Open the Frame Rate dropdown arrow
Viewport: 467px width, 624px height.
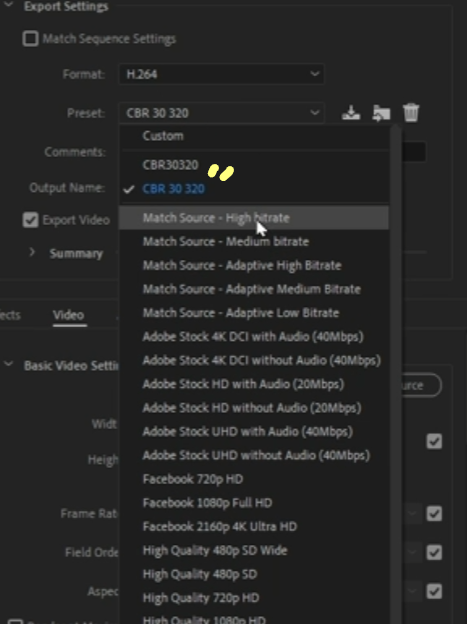click(x=412, y=513)
